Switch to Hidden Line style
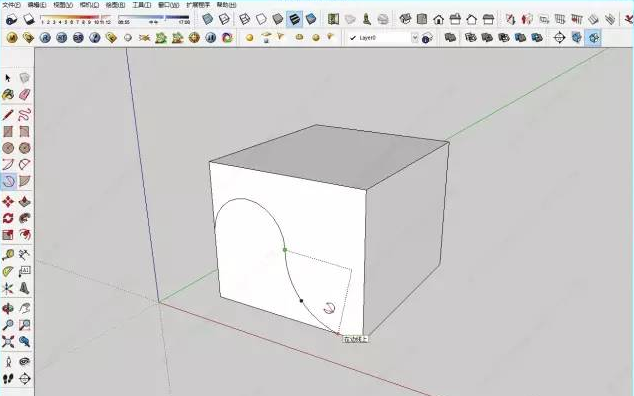 coord(261,19)
